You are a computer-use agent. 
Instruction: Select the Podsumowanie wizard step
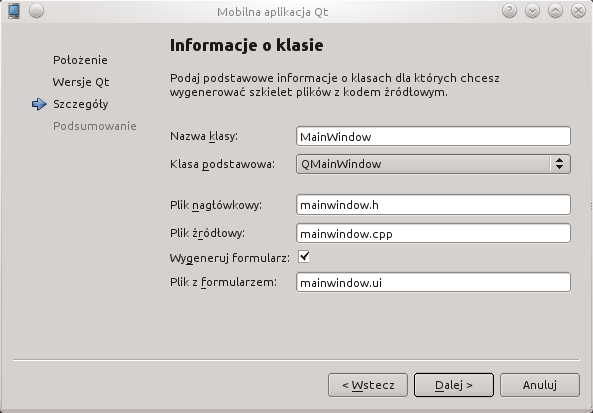(x=95, y=126)
